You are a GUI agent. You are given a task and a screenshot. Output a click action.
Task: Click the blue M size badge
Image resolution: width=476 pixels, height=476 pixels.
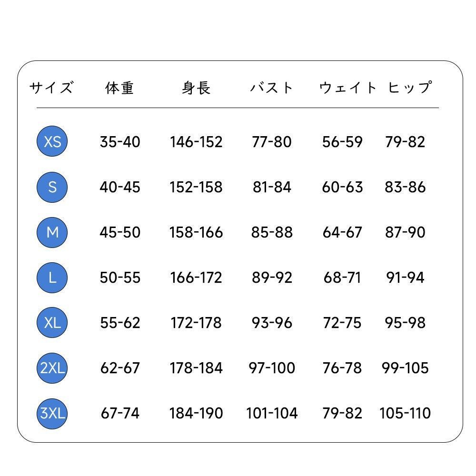(52, 232)
